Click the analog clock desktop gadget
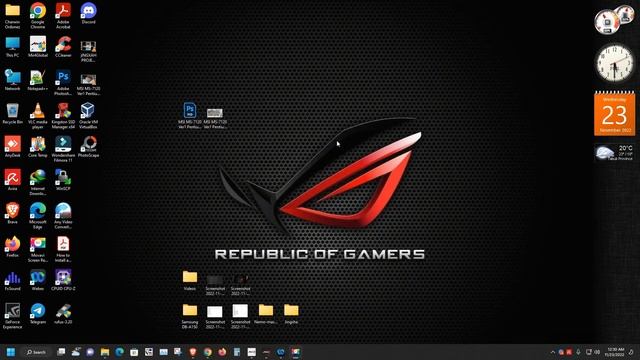640x360 pixels. pos(615,63)
